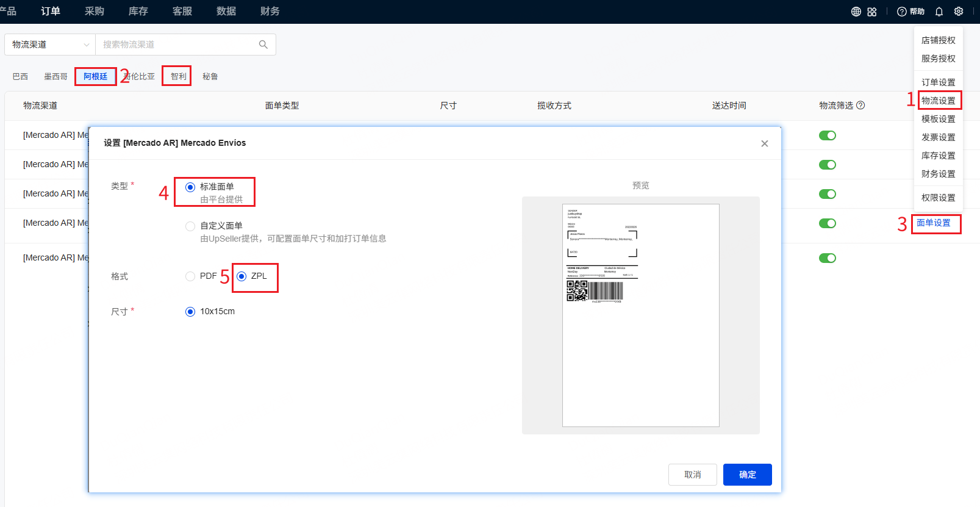Click the search magnifier icon
This screenshot has height=507, width=980.
tap(263, 45)
